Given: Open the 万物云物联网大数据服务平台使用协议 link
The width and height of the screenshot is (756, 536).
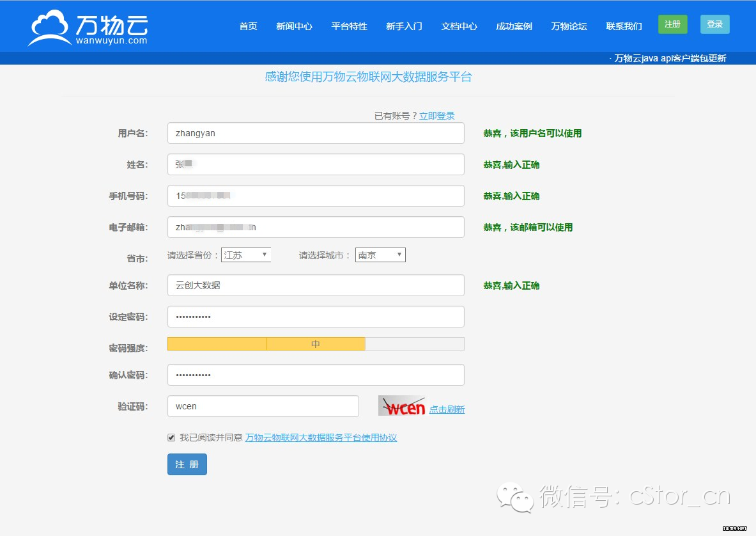Looking at the screenshot, I should point(321,437).
